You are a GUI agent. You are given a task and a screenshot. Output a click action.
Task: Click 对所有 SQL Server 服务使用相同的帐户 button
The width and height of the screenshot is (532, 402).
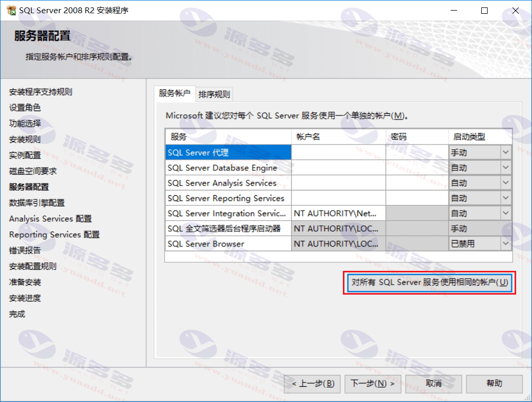click(430, 282)
